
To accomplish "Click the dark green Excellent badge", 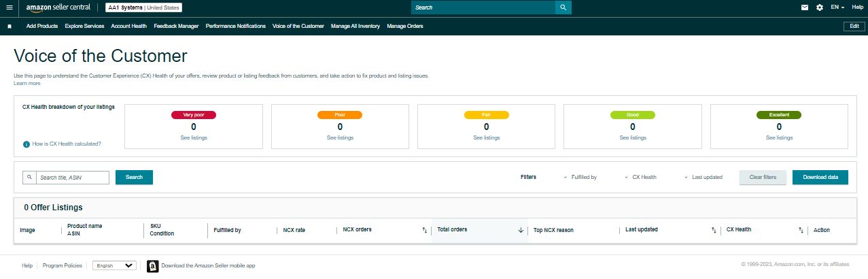I will (779, 115).
